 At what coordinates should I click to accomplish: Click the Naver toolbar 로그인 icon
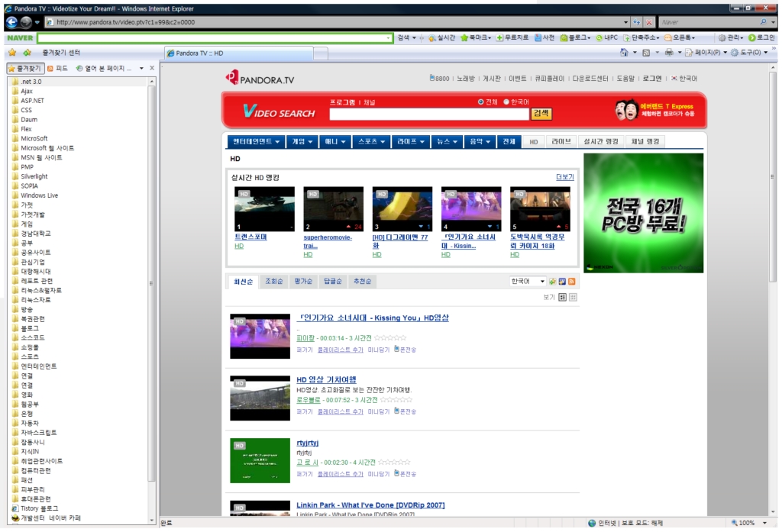(762, 38)
